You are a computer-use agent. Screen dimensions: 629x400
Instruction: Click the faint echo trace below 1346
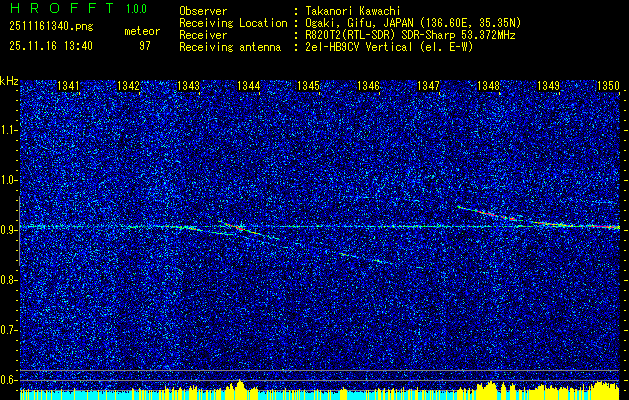[365, 258]
